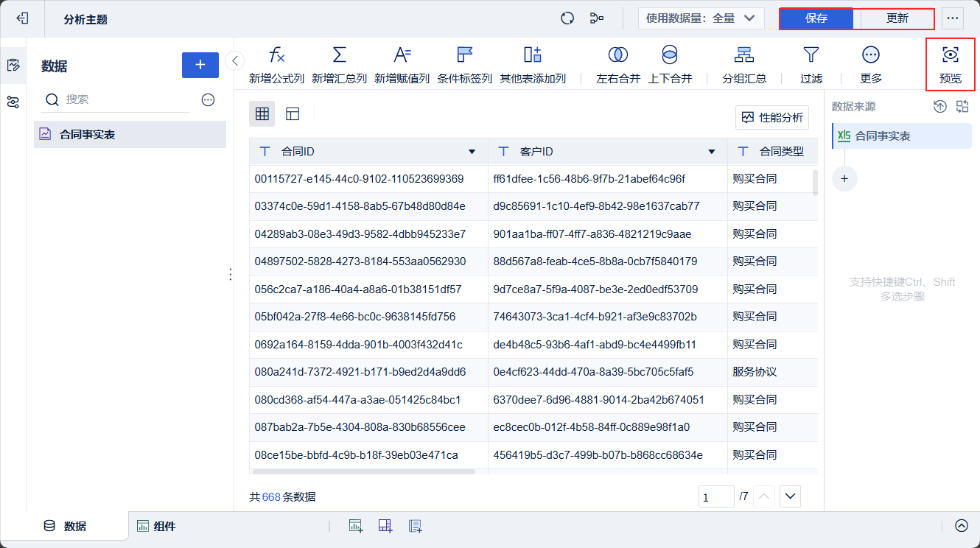The width and height of the screenshot is (980, 548).
Task: Switch to 数据 bottom tab
Action: [x=66, y=526]
